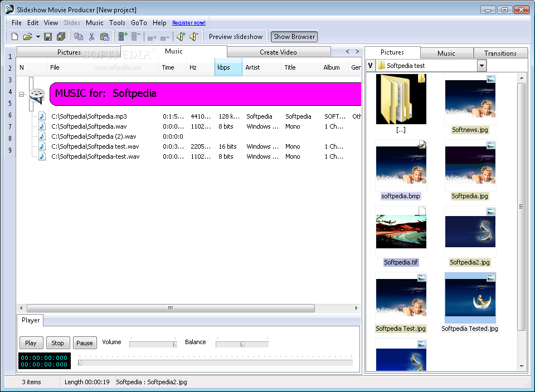Viewport: 535px width, 392px height.
Task: Adjust the Balance slider
Action: click(x=242, y=343)
